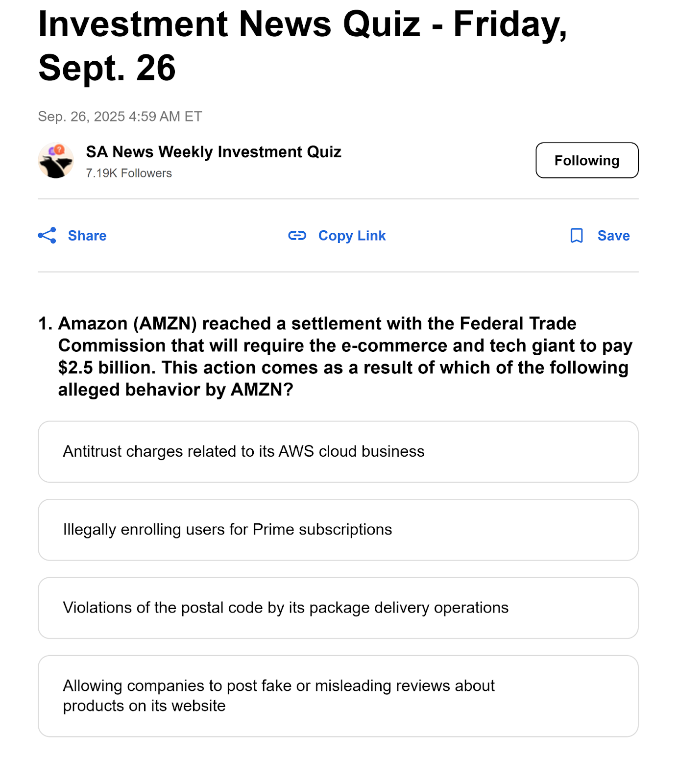Select the Antitrust charges AWS answer
Image resolution: width=678 pixels, height=784 pixels.
coord(338,451)
